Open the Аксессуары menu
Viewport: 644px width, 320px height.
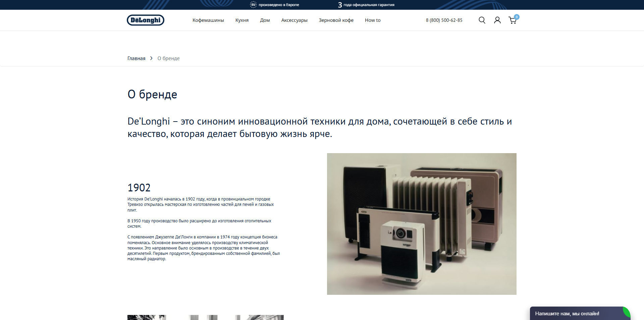coord(294,20)
